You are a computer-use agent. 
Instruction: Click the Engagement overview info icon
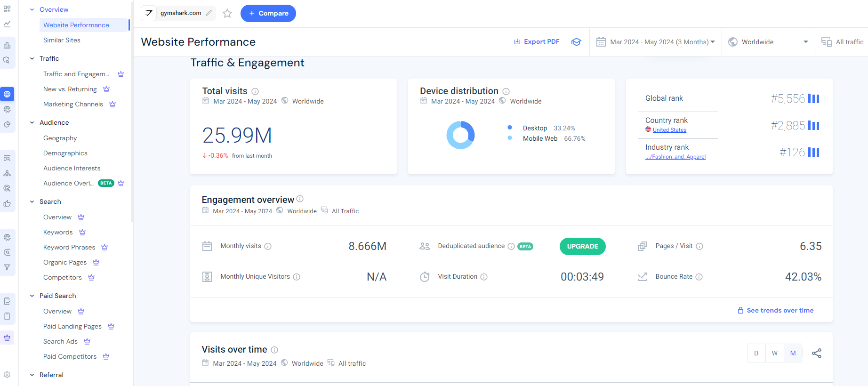pyautogui.click(x=300, y=199)
